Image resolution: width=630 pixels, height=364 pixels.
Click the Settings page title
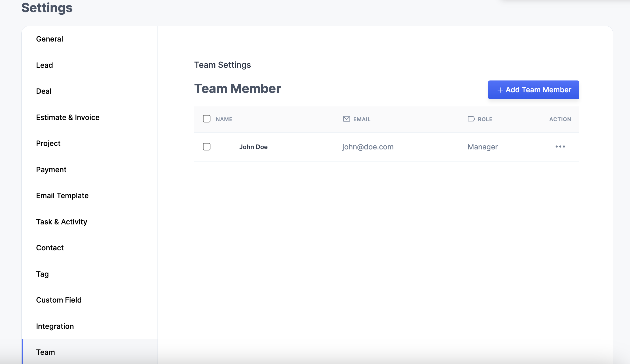pyautogui.click(x=47, y=7)
